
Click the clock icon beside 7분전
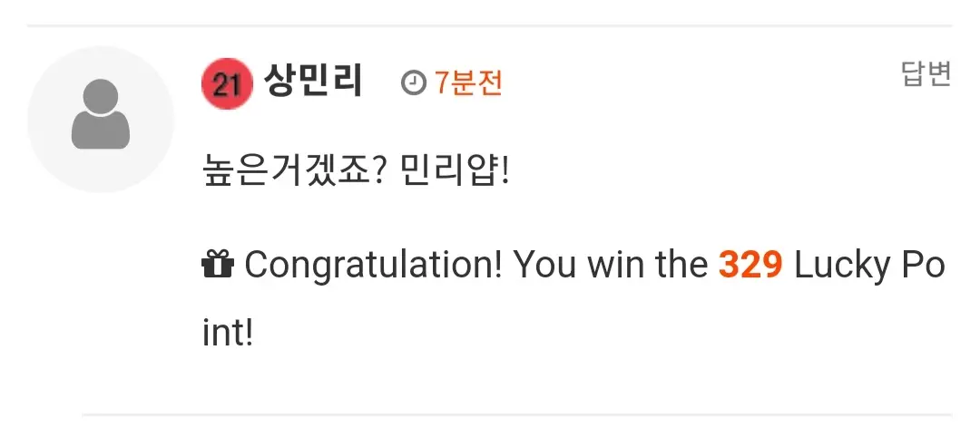(x=413, y=83)
